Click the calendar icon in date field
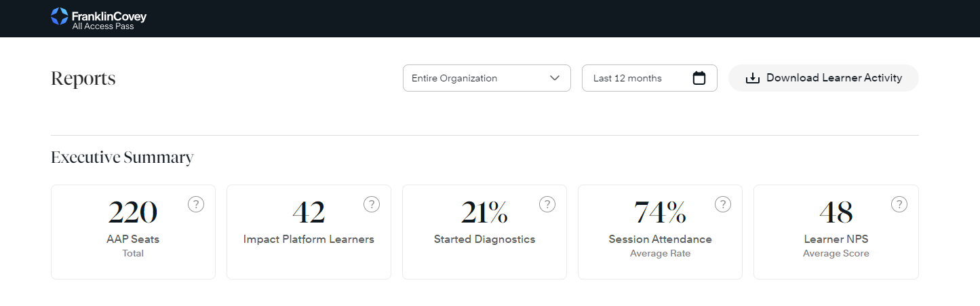Screen dimensions: 980x306 (x=699, y=78)
